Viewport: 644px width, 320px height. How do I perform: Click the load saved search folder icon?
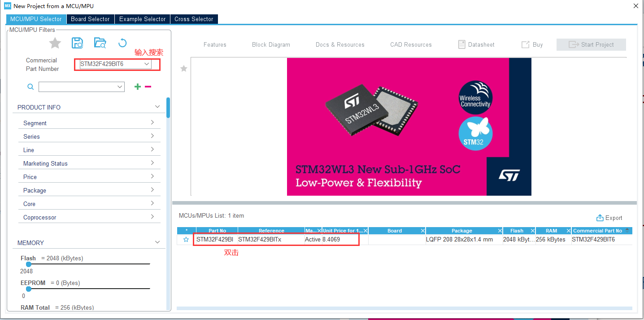[x=100, y=43]
